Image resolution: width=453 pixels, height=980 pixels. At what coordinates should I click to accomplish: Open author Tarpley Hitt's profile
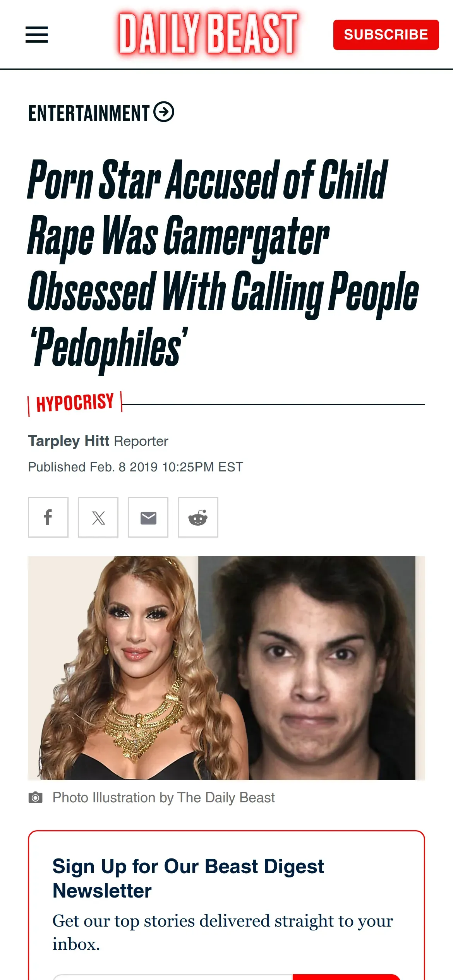click(x=69, y=441)
